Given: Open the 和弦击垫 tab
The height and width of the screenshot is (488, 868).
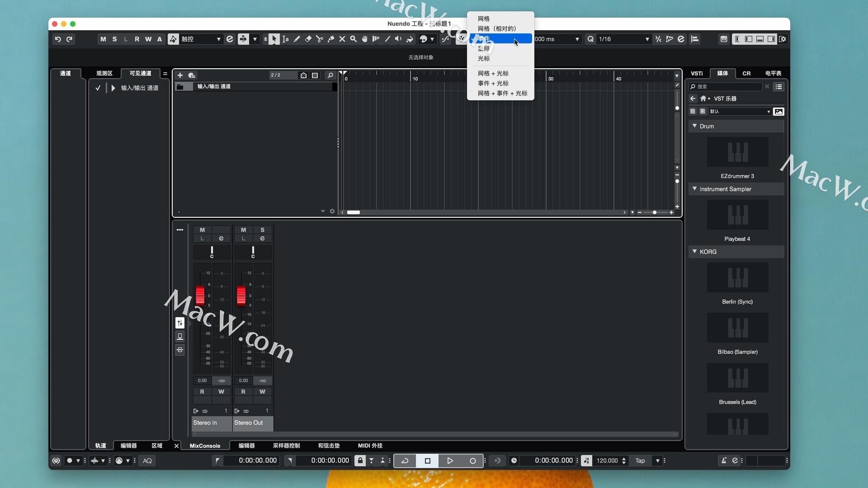Looking at the screenshot, I should pyautogui.click(x=329, y=446).
